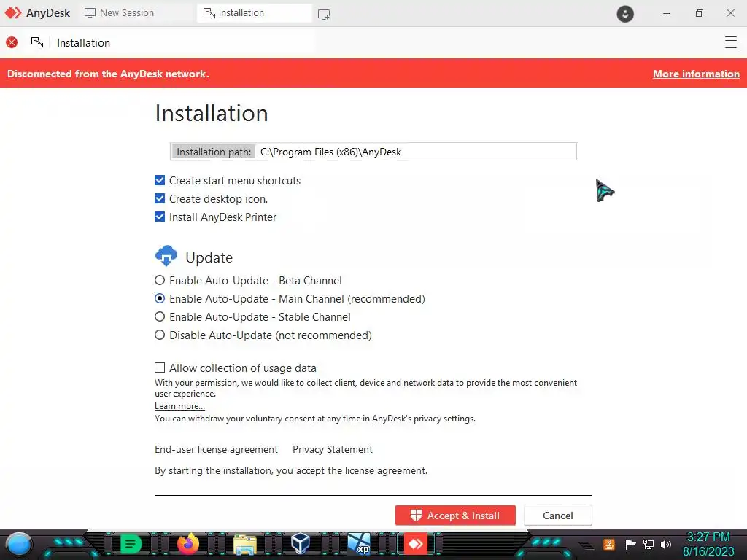
Task: Open the hamburger main menu
Action: 730,42
